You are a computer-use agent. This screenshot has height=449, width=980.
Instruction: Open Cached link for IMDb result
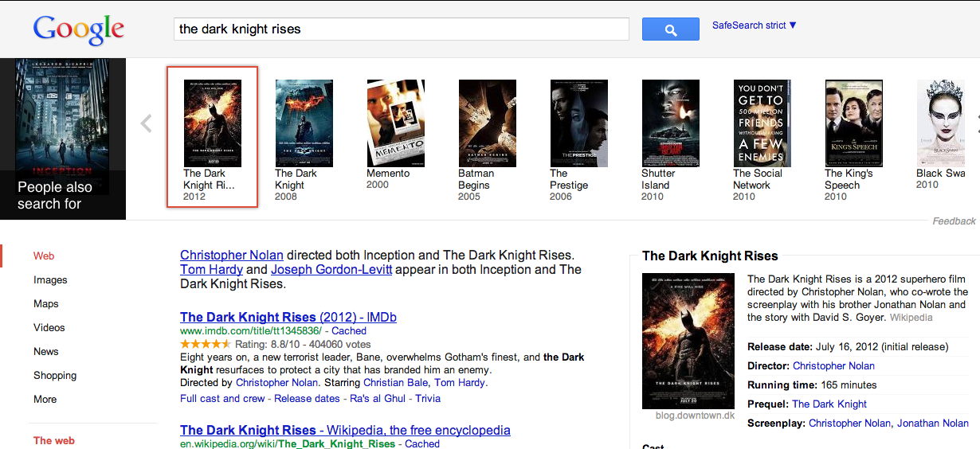point(349,331)
